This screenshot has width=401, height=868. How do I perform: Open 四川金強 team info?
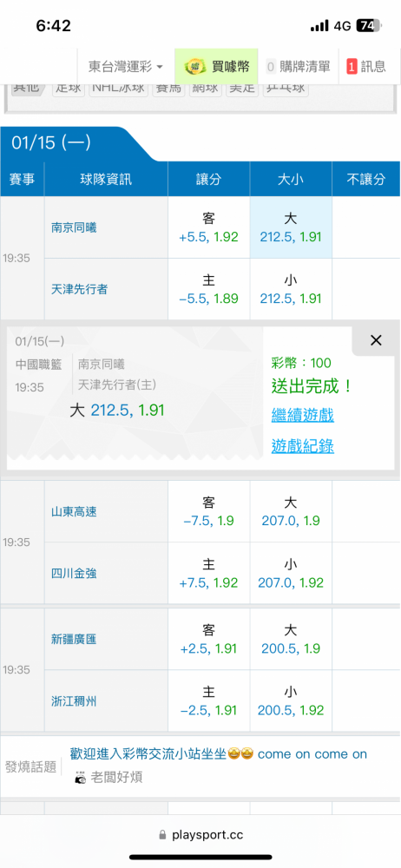74,574
